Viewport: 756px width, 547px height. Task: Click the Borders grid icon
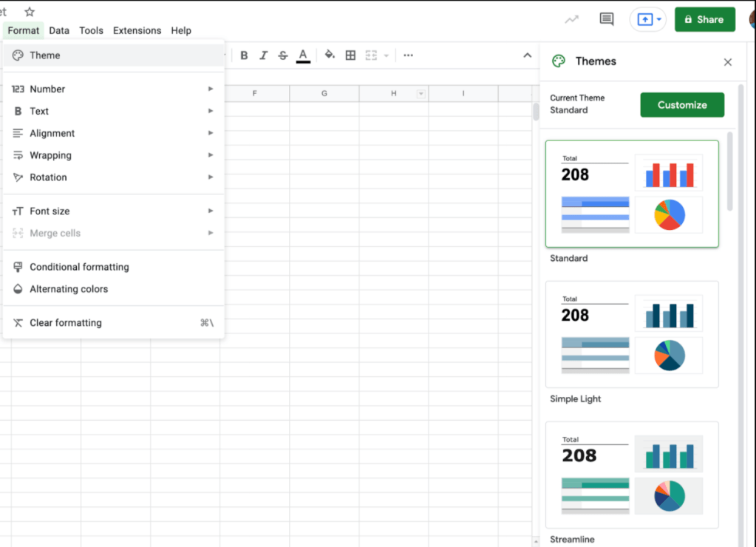(350, 55)
